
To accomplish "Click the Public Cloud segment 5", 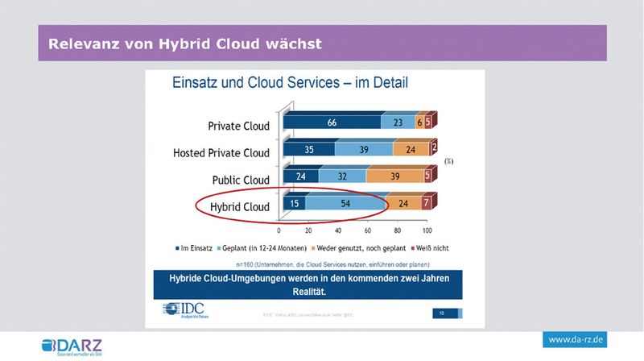I will [x=427, y=176].
